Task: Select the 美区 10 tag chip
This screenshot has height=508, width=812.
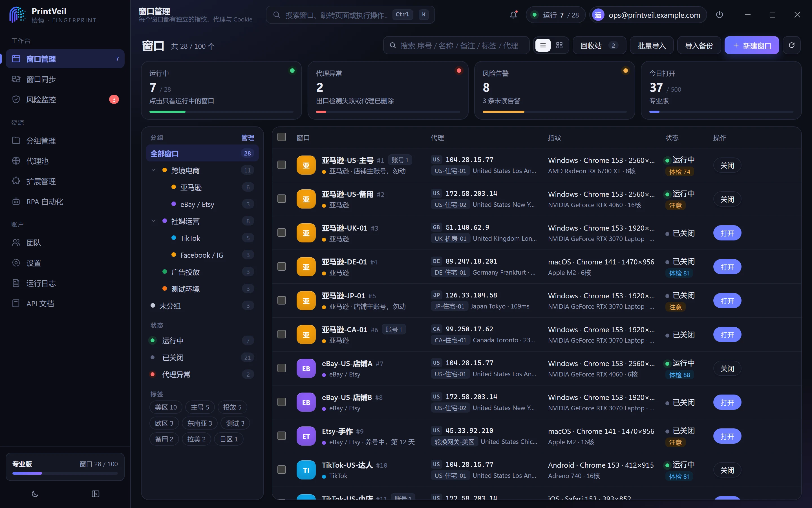Action: (166, 407)
